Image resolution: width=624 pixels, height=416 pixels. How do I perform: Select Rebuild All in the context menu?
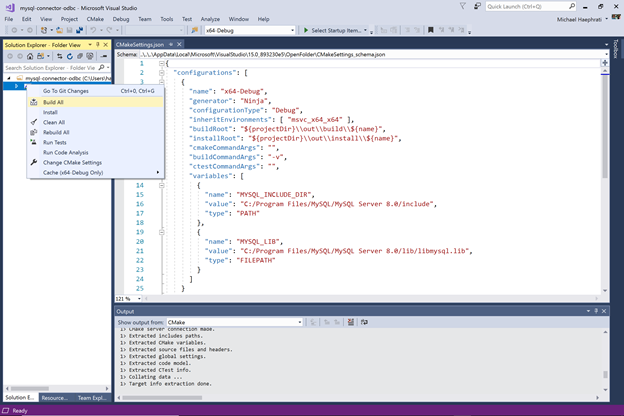(96, 132)
